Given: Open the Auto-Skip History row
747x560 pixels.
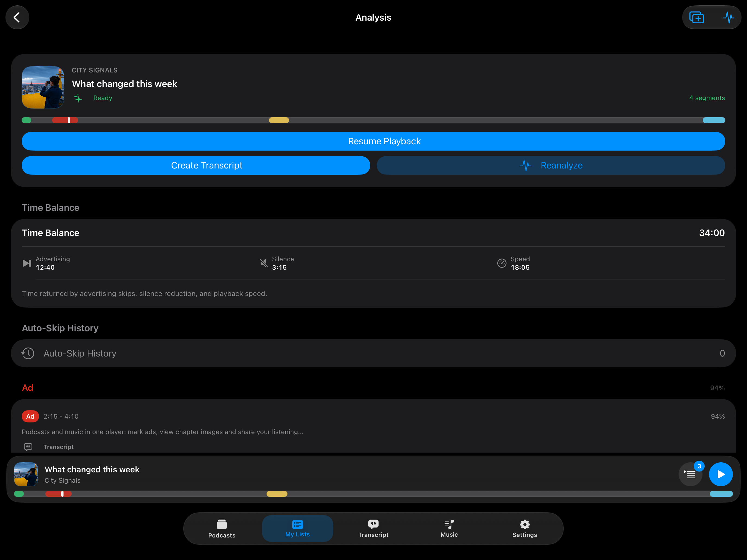Looking at the screenshot, I should tap(373, 354).
